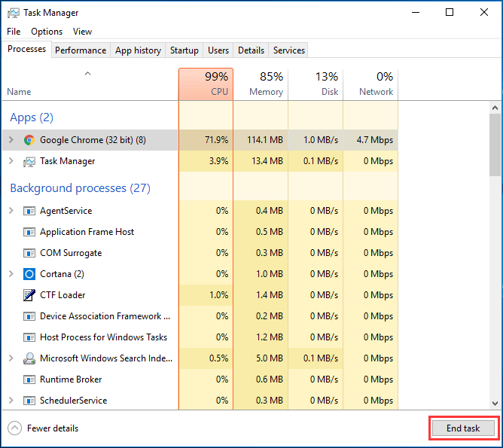Viewport: 503px width, 448px height.
Task: Click the Task Manager title bar icon
Action: click(x=14, y=13)
